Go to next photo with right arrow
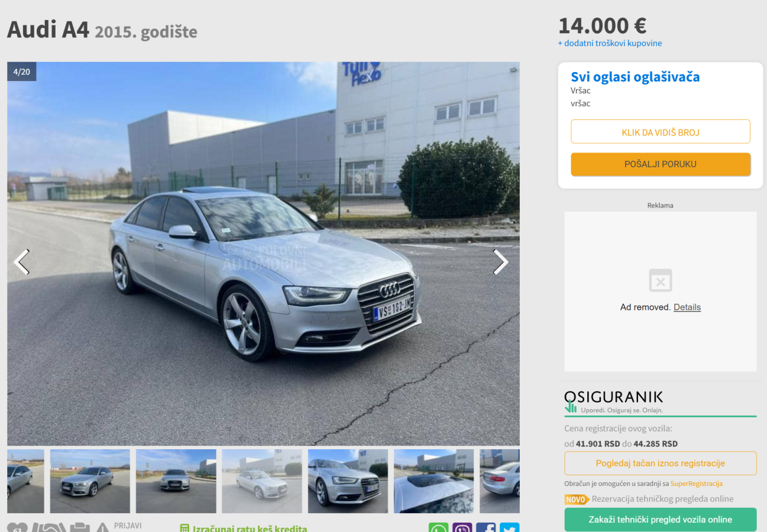This screenshot has width=767, height=532. 500,262
